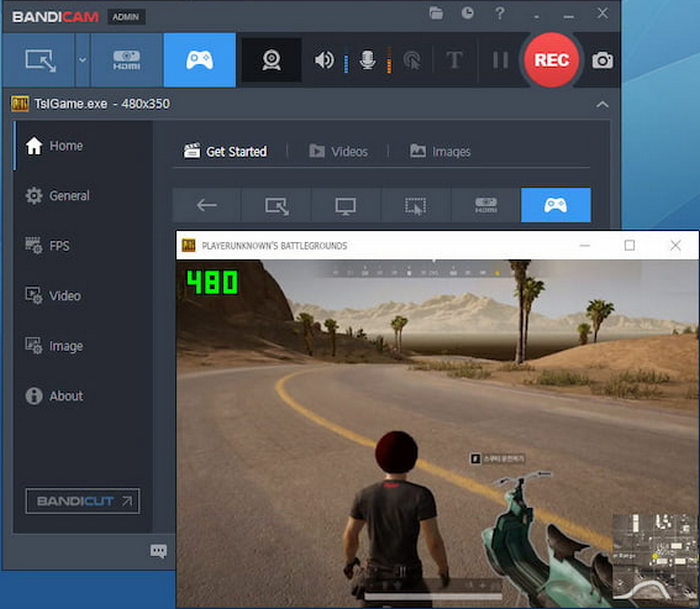Viewport: 700px width, 609px height.
Task: Click the back arrow in mode row
Action: point(207,205)
